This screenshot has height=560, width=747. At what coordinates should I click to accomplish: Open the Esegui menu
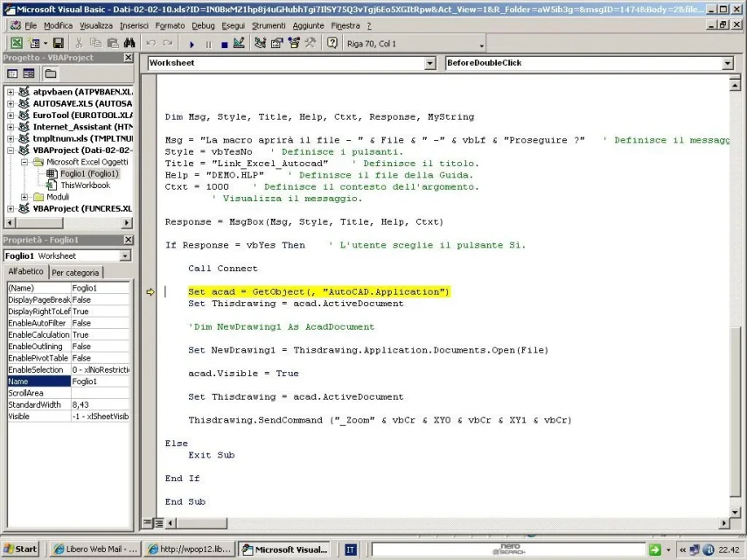tap(233, 25)
